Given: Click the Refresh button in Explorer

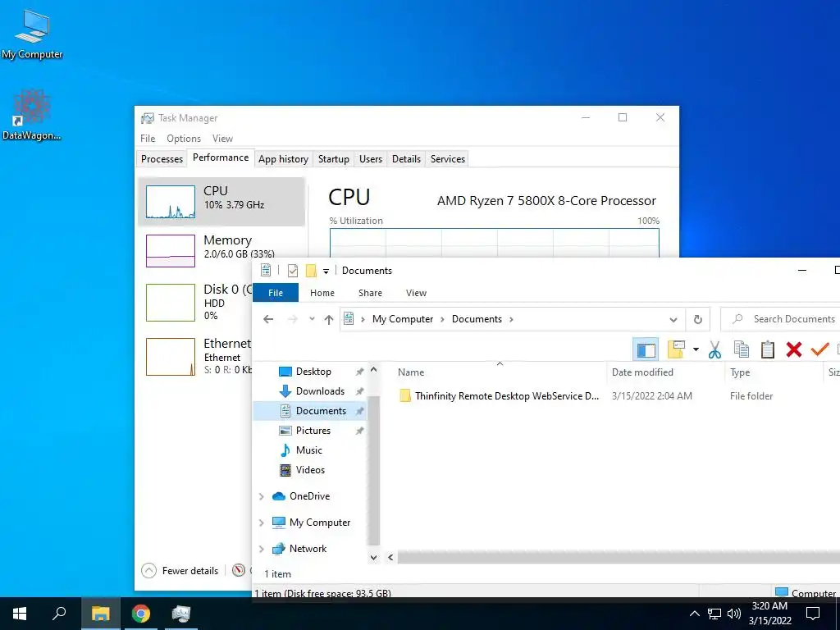Looking at the screenshot, I should [x=697, y=319].
